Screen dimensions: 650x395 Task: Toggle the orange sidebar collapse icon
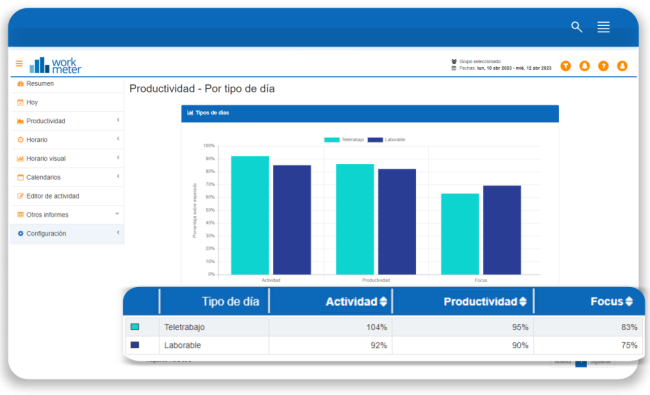(x=19, y=63)
